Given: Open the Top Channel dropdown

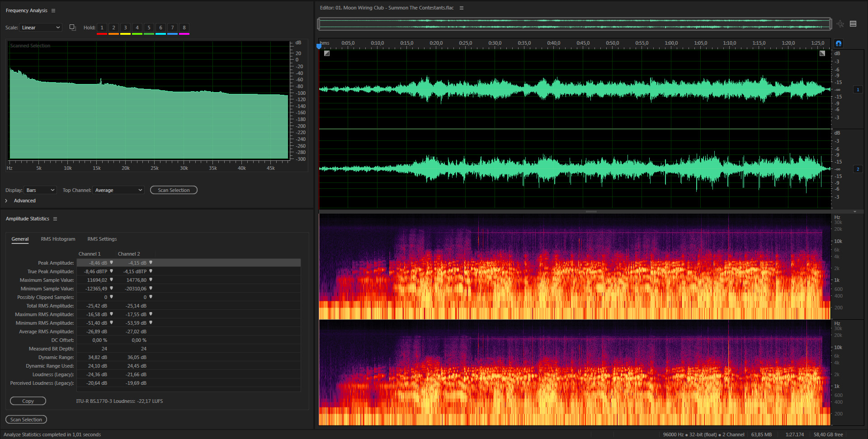Looking at the screenshot, I should pyautogui.click(x=118, y=190).
